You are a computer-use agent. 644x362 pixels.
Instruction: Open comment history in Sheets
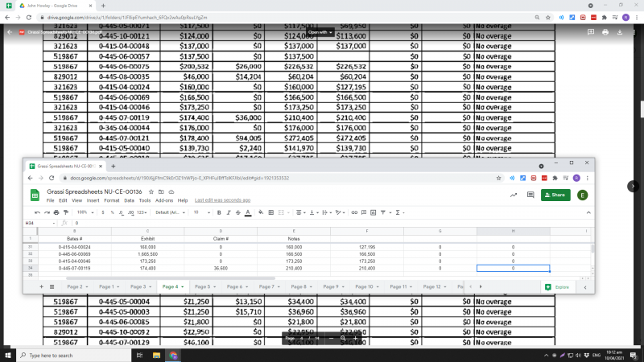[x=530, y=195]
